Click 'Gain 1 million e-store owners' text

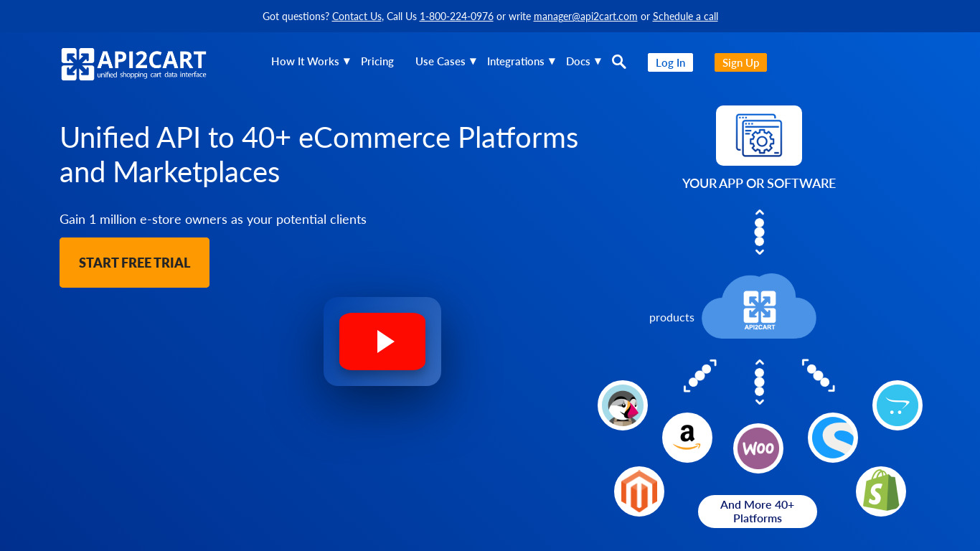213,220
